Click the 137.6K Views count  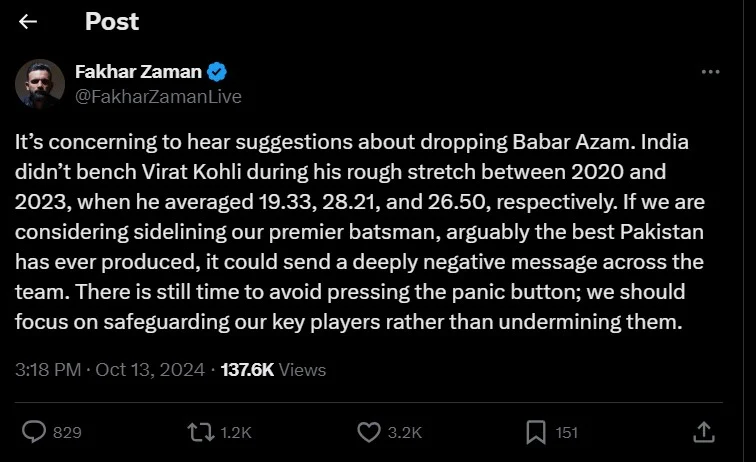tap(272, 370)
